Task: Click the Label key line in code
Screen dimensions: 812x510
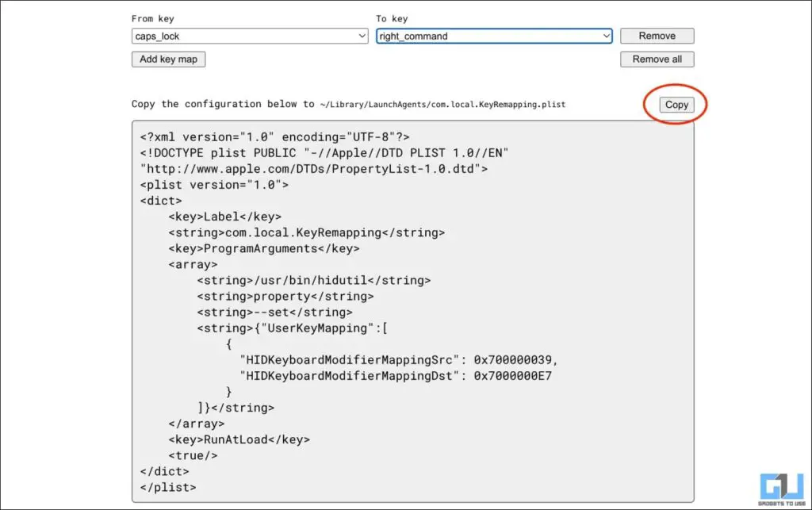Action: point(224,217)
